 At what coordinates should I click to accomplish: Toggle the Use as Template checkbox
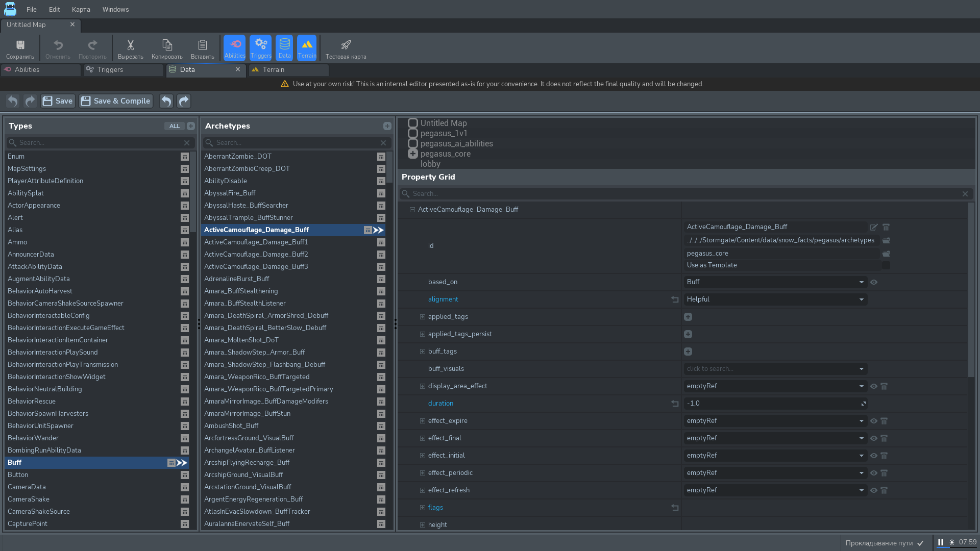[886, 265]
